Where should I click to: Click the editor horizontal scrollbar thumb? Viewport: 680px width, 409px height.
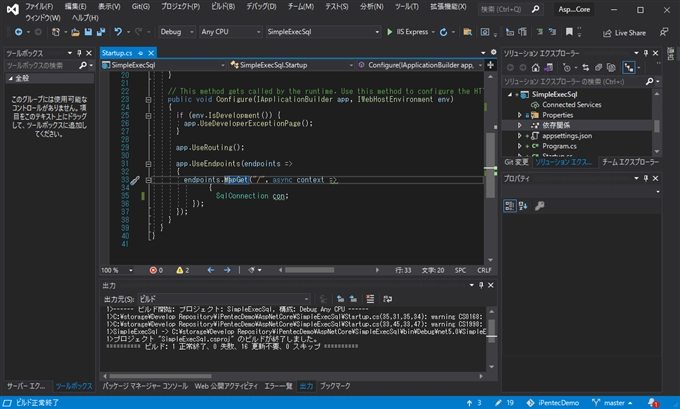[x=309, y=270]
